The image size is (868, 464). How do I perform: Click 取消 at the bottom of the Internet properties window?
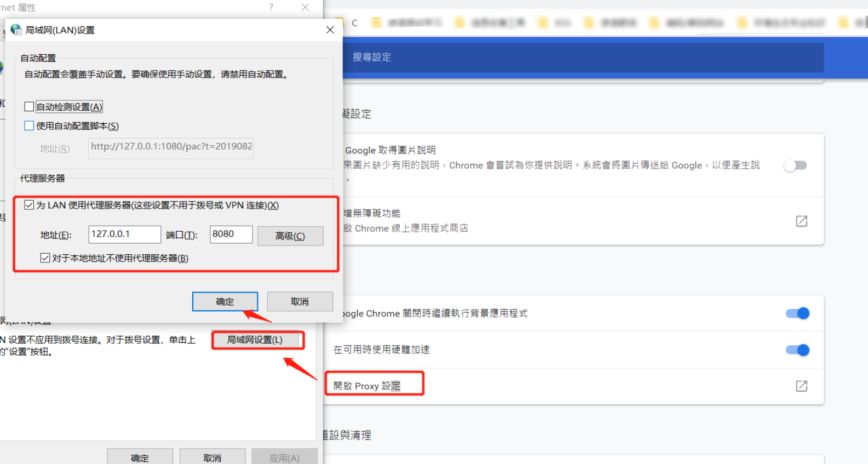(212, 457)
